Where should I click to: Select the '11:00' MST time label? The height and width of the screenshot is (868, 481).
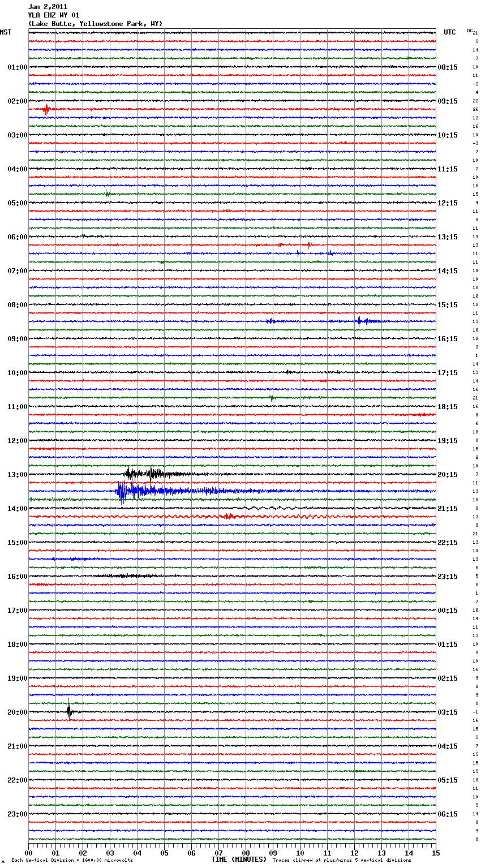coord(18,407)
